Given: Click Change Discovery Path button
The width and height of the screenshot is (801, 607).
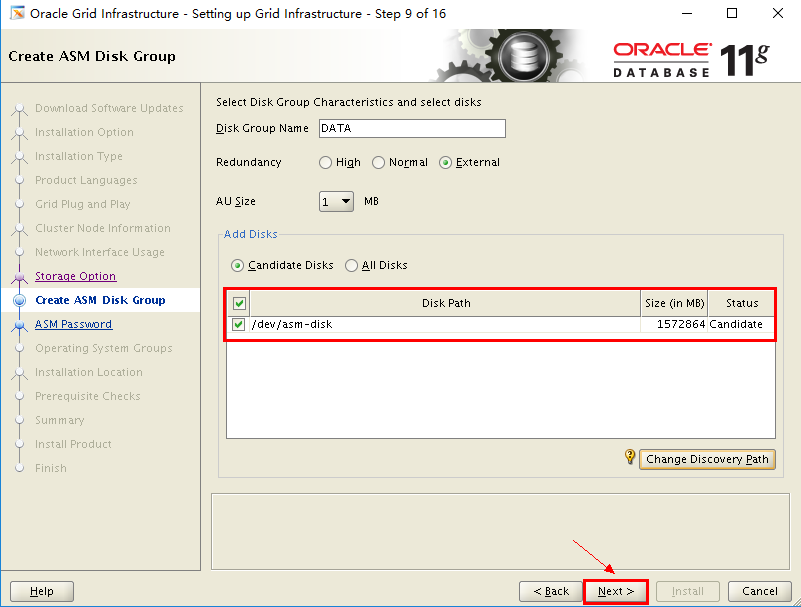Looking at the screenshot, I should (x=707, y=459).
